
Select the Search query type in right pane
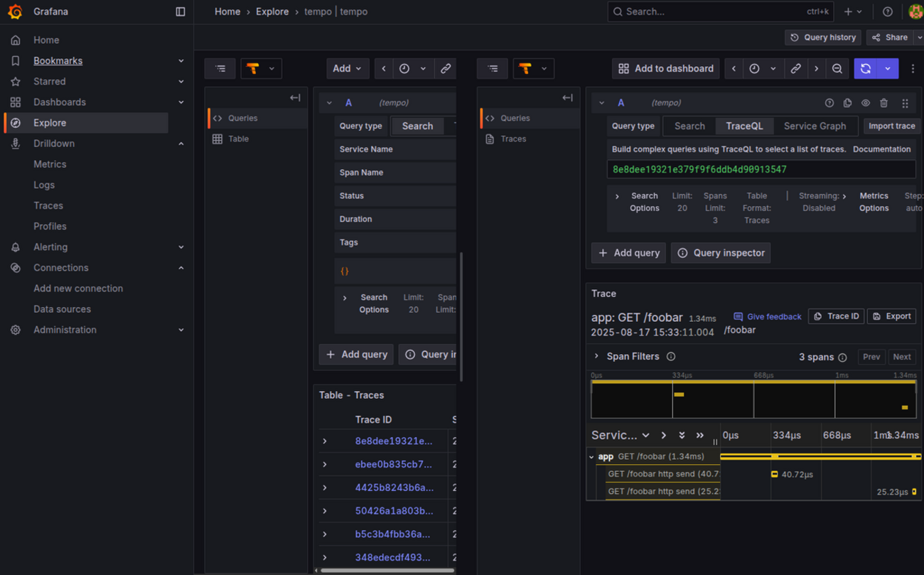coord(689,126)
